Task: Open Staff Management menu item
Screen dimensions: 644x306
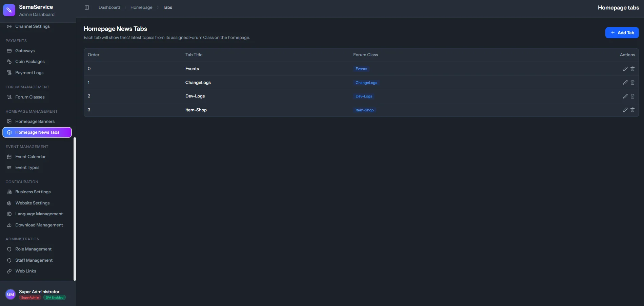Action: pyautogui.click(x=37, y=260)
